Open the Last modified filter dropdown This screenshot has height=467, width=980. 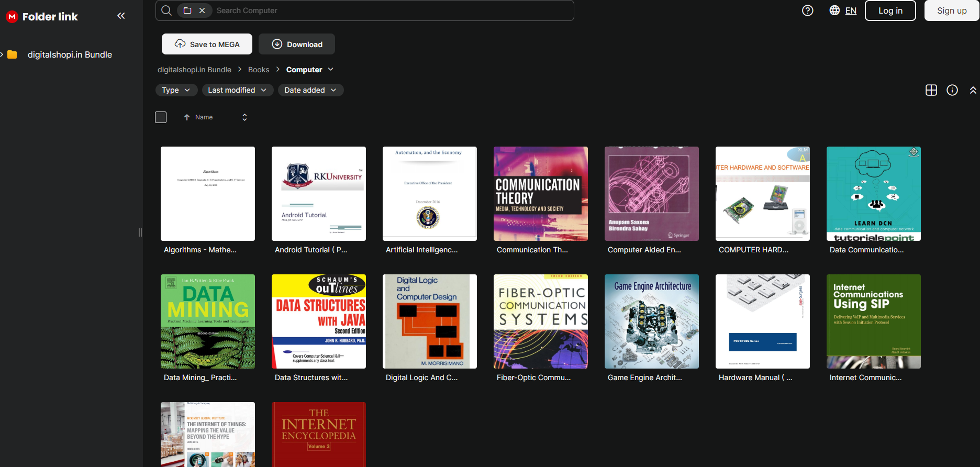pos(238,90)
